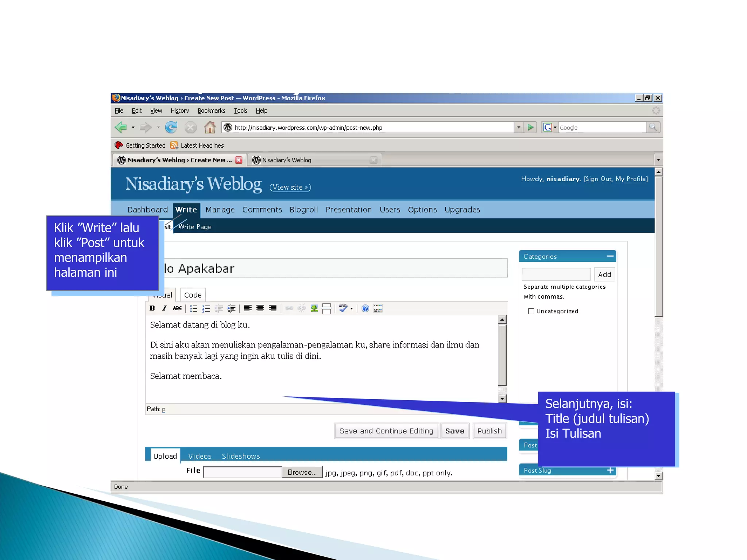The image size is (747, 560).
Task: Collapse the Categories panel
Action: (610, 256)
